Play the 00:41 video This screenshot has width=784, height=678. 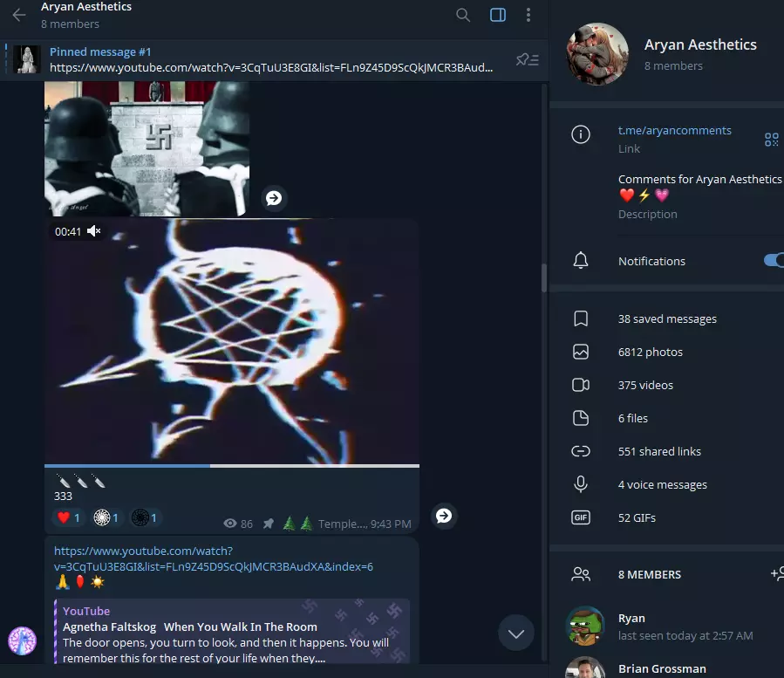coord(231,341)
